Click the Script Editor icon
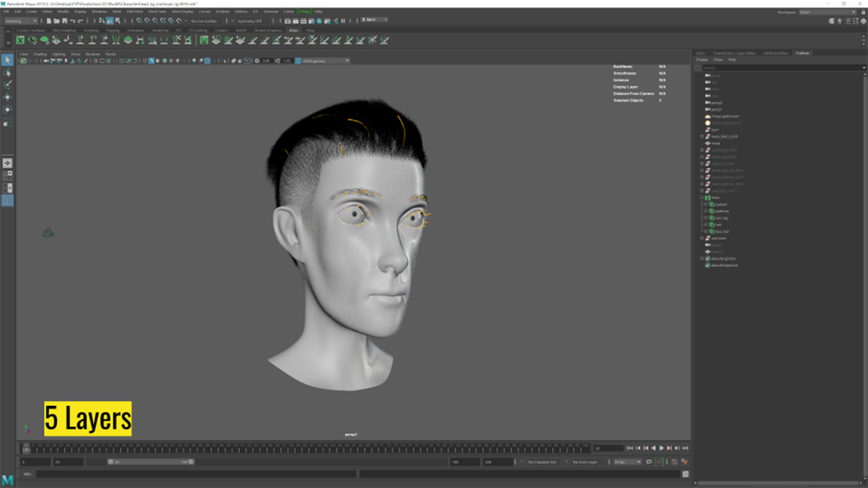The image size is (868, 488). (x=686, y=474)
